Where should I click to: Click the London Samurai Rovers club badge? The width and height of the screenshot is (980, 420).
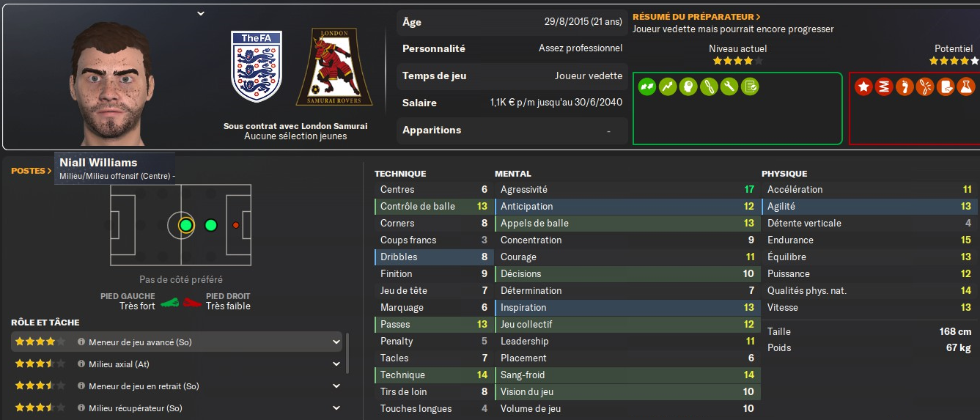coord(334,67)
